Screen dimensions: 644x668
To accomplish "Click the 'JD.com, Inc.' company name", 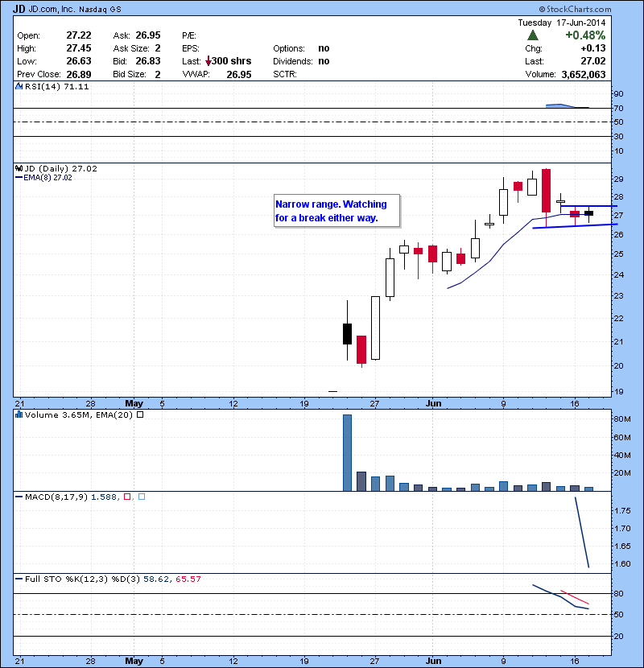I will 52,9.
